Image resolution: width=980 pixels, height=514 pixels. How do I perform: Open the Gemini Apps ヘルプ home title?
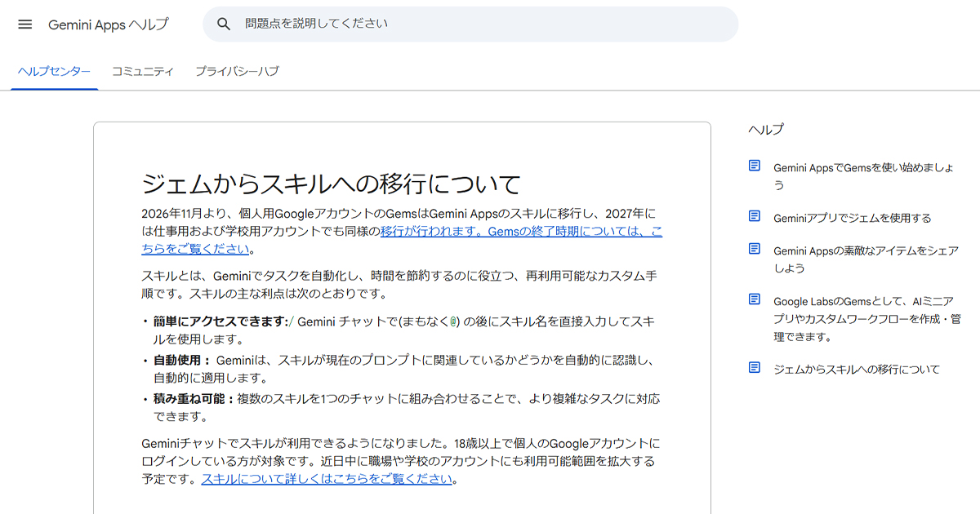(109, 24)
